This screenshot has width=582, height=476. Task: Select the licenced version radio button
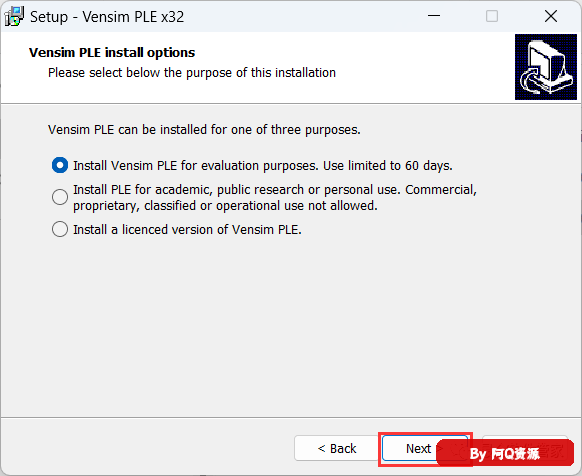pos(60,229)
